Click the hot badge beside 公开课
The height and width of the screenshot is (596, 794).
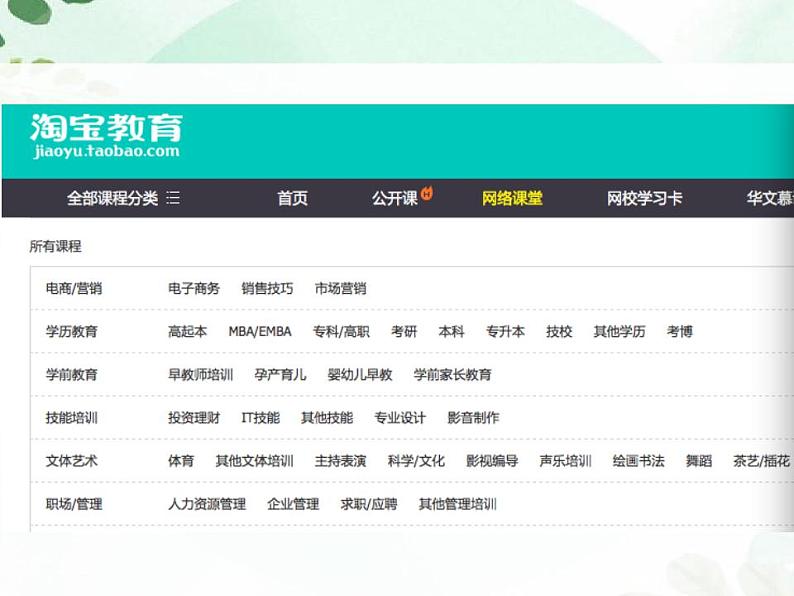(x=427, y=193)
